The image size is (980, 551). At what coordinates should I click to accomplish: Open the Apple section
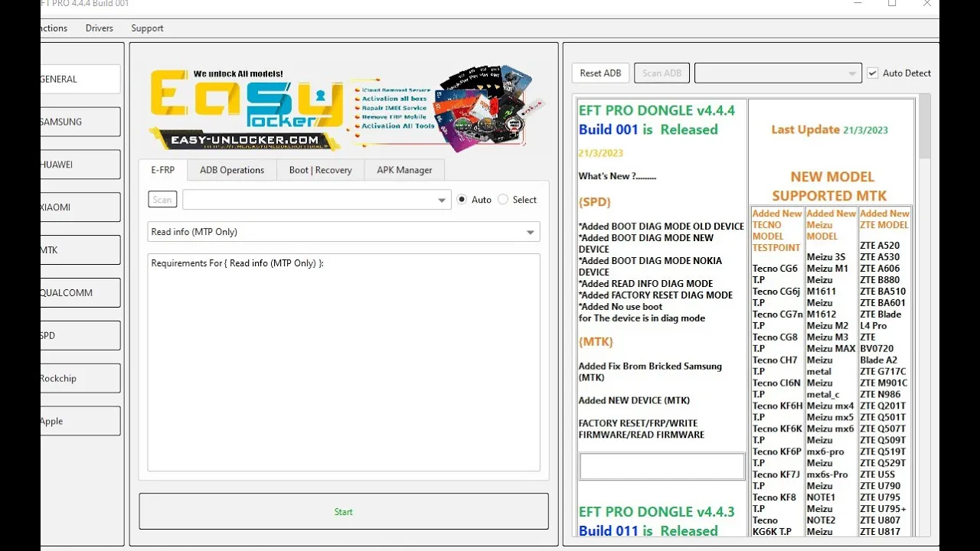80,422
